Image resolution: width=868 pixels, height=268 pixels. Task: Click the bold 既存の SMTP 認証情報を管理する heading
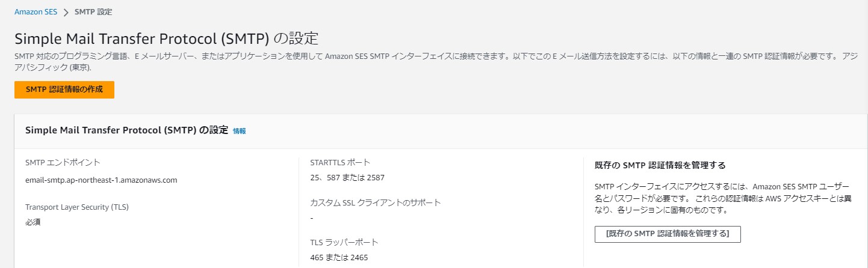tap(660, 165)
